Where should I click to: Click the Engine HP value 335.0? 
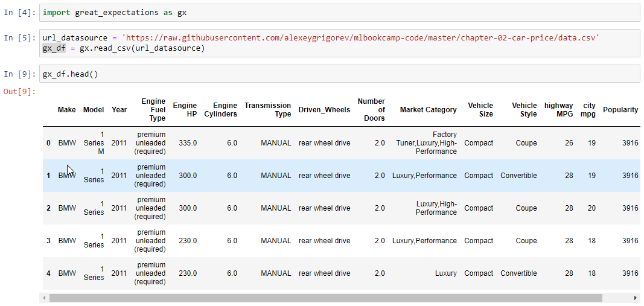[188, 143]
